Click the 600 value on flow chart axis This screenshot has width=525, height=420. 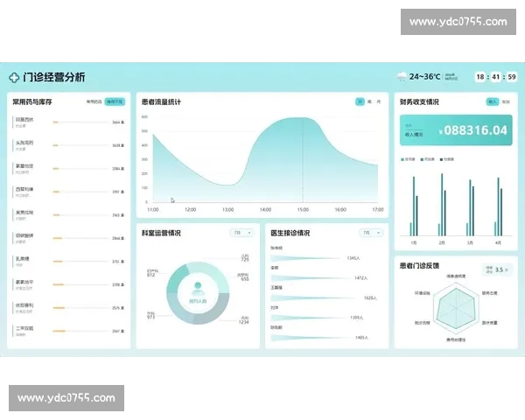coord(144,117)
